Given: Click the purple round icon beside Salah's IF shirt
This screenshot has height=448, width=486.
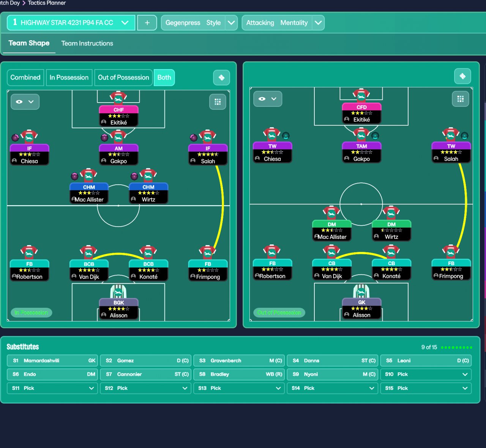Looking at the screenshot, I should 194,138.
